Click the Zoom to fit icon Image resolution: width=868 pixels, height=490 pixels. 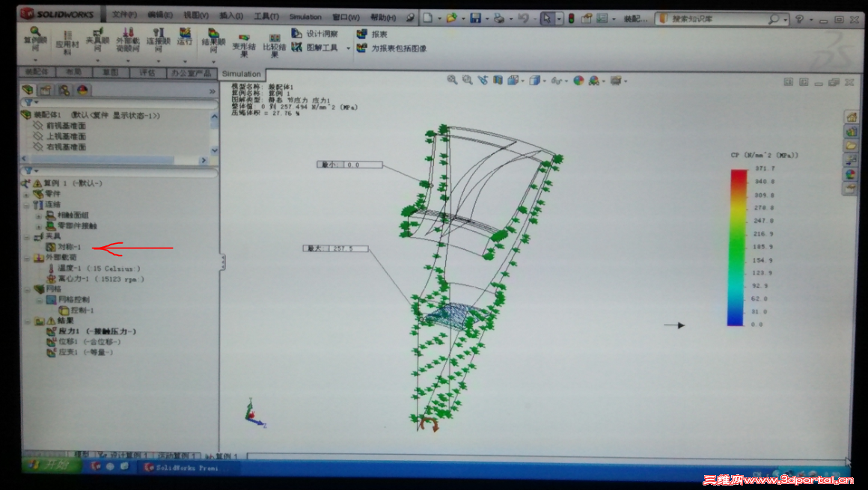coord(452,80)
